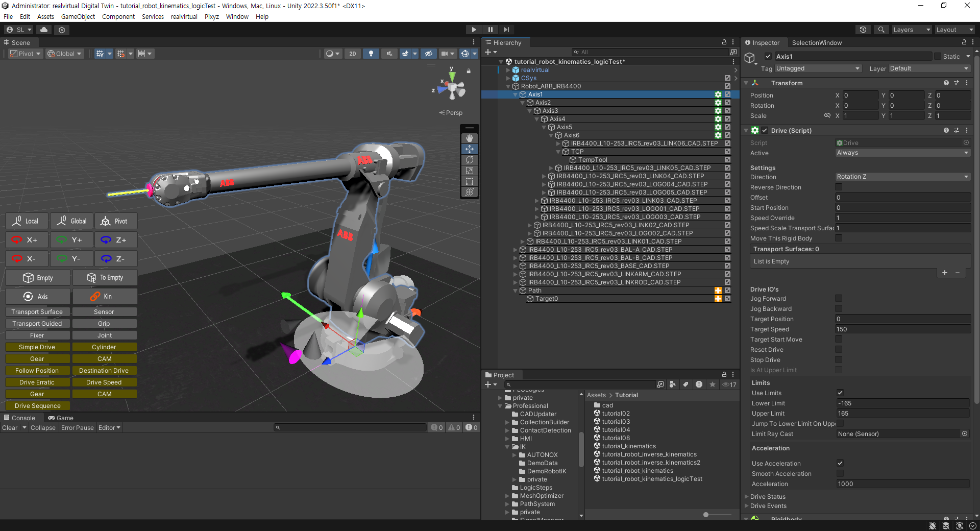Toggle the Use Limits checkbox
980x531 pixels.
pyautogui.click(x=840, y=393)
